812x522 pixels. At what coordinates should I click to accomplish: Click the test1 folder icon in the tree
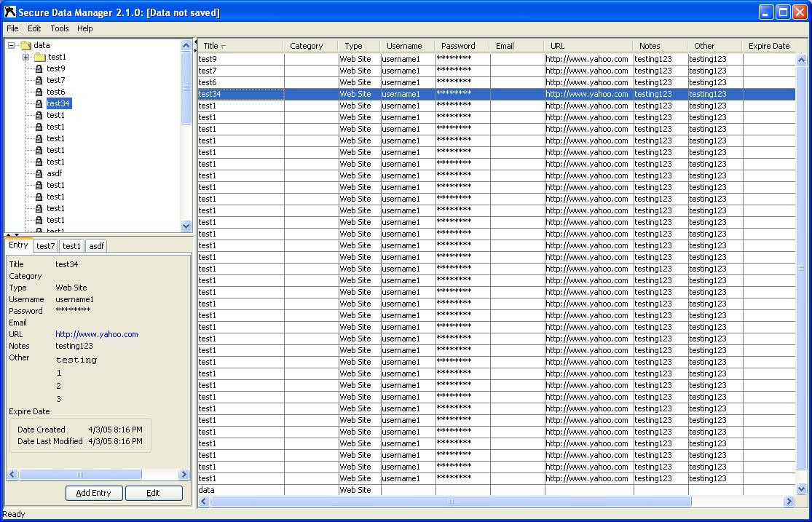39,57
